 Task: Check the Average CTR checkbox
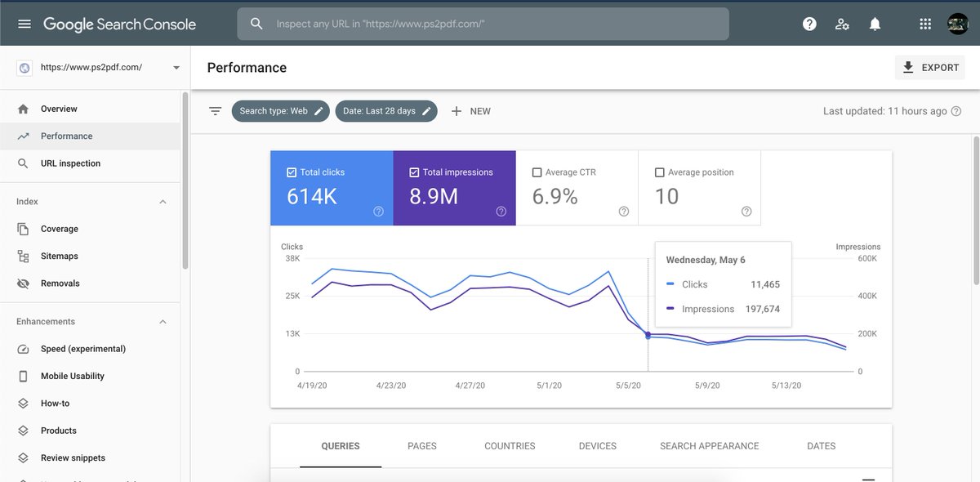pos(537,172)
